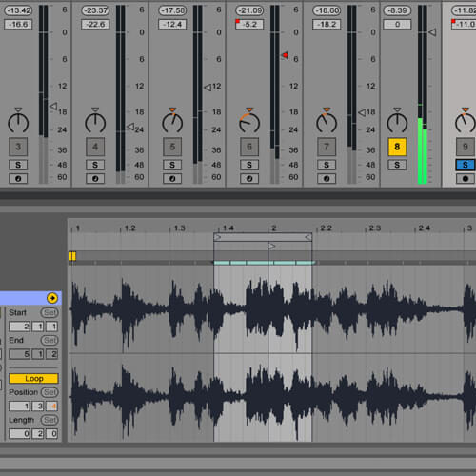Arm track 3 for recording

[18, 179]
